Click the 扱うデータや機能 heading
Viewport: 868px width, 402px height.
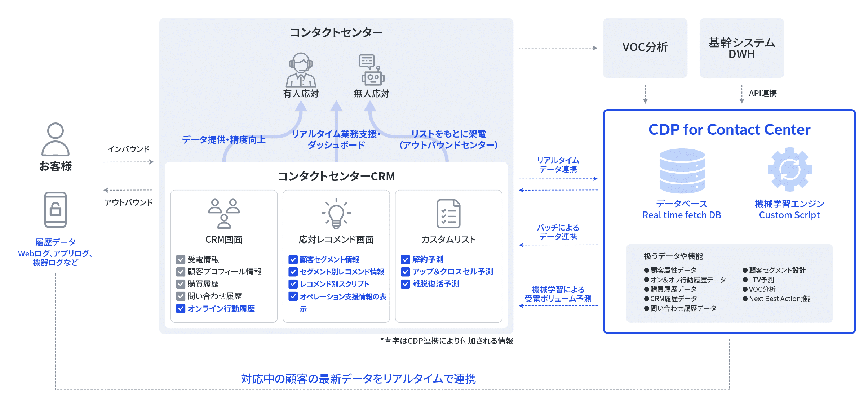point(673,256)
